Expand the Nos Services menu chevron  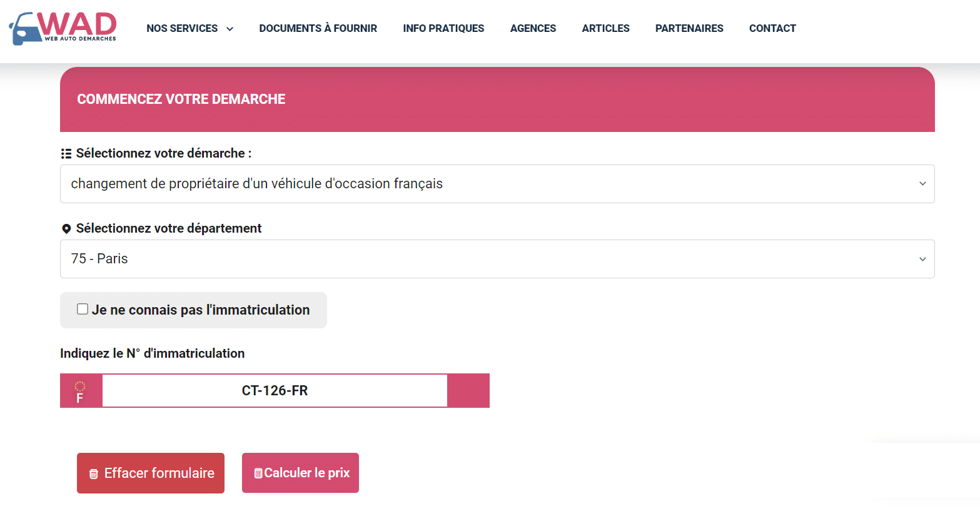(230, 29)
